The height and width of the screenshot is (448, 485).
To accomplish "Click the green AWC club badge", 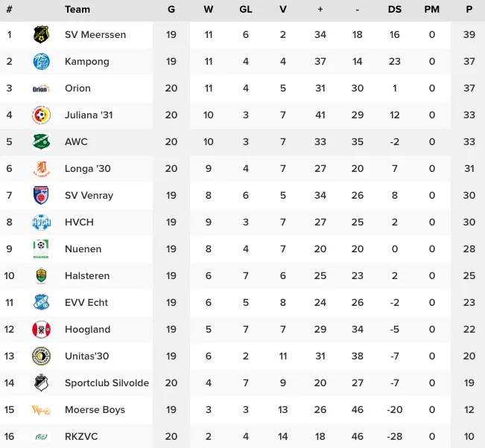I will point(41,141).
